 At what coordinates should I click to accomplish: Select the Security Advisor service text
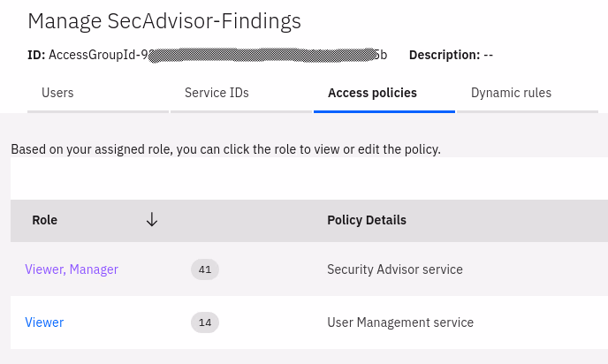[x=395, y=269]
